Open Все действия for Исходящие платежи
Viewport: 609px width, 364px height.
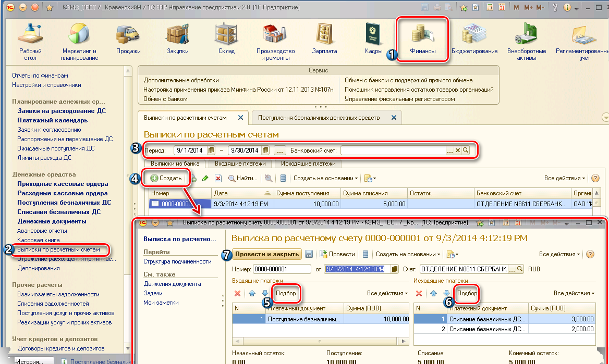point(574,293)
